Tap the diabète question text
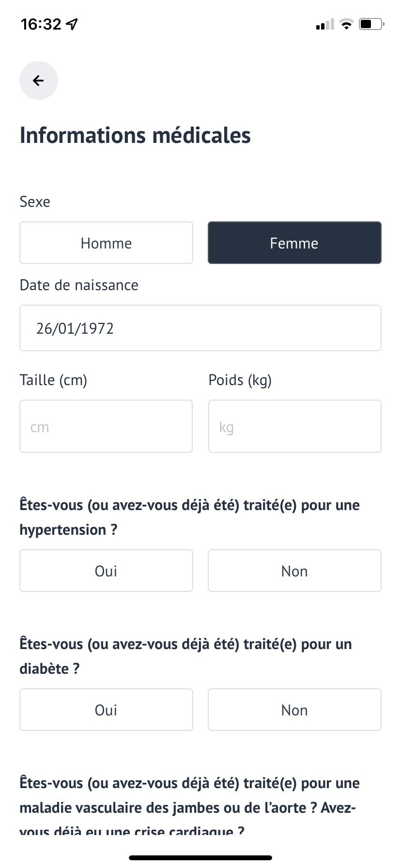The image size is (401, 868). (x=185, y=656)
